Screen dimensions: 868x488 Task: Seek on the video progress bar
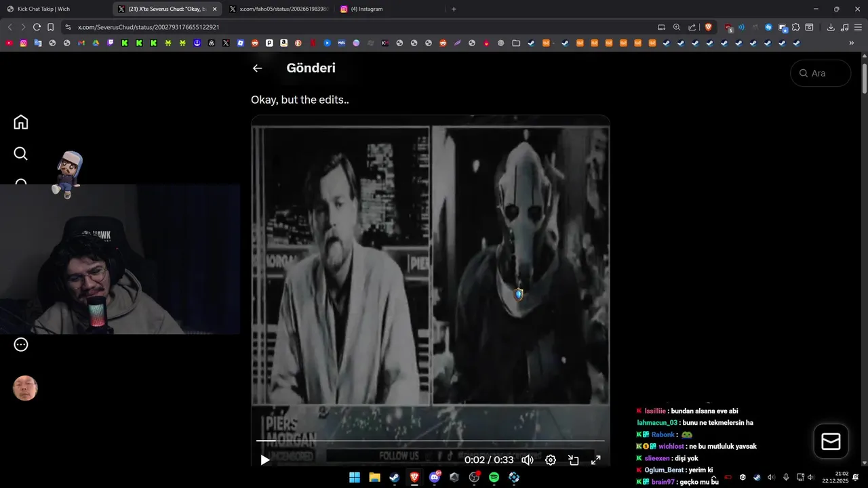pyautogui.click(x=430, y=441)
